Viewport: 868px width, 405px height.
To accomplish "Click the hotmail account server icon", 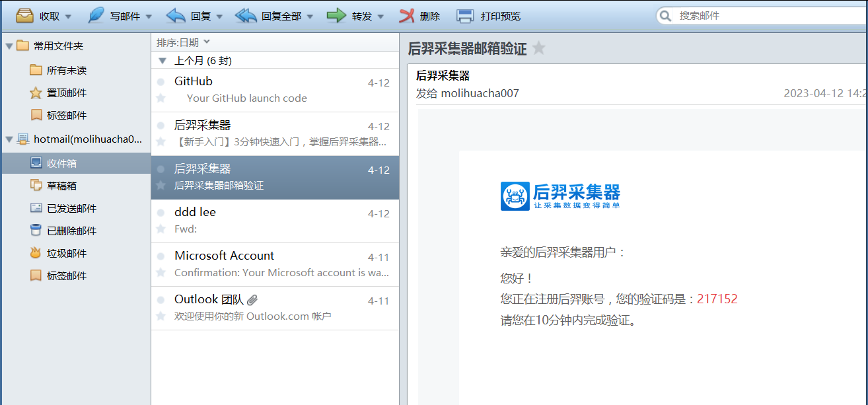I will 23,139.
